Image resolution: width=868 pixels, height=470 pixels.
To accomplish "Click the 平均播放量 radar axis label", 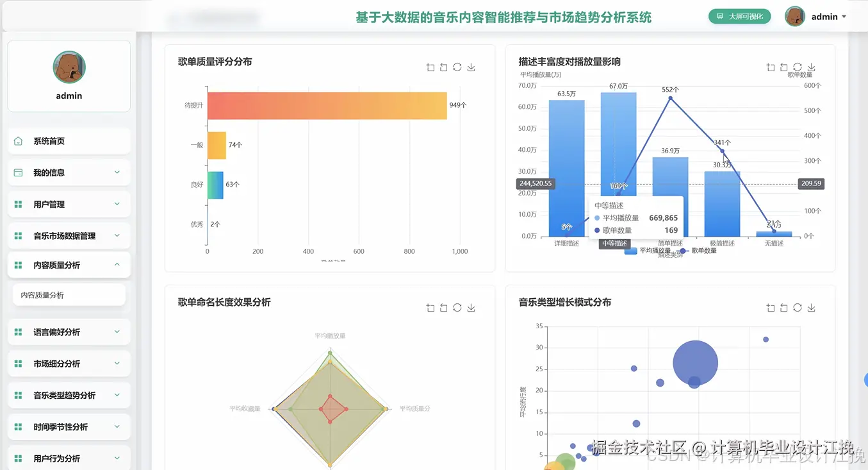I will tap(330, 335).
